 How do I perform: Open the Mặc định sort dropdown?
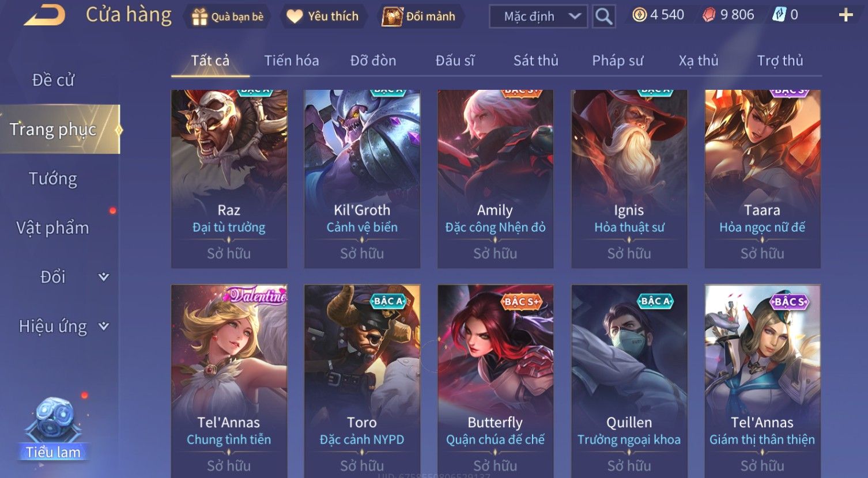coord(538,17)
